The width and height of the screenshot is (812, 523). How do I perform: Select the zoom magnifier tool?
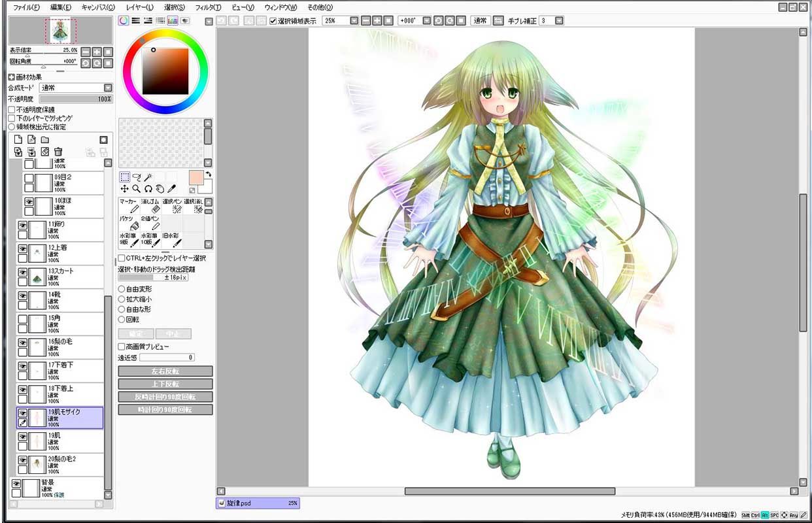pyautogui.click(x=137, y=188)
